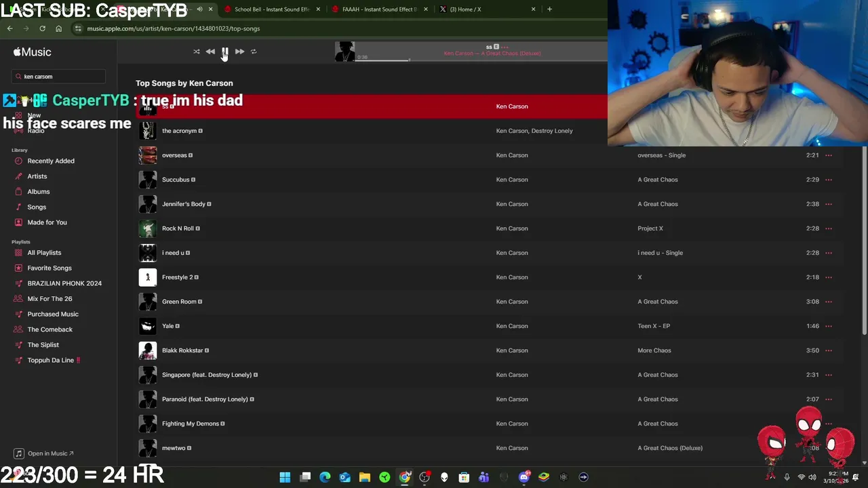The width and height of the screenshot is (868, 488).
Task: Select the song 'Green Room'
Action: (x=179, y=302)
